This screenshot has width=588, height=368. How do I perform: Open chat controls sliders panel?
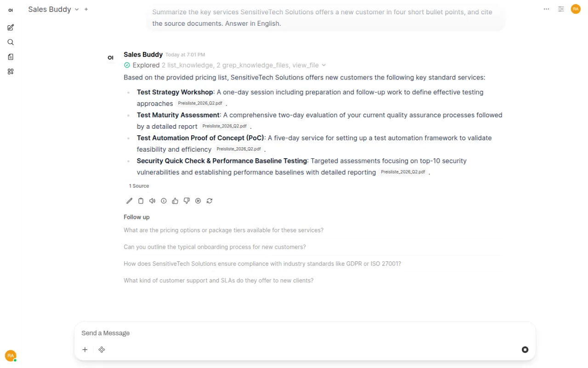click(561, 9)
